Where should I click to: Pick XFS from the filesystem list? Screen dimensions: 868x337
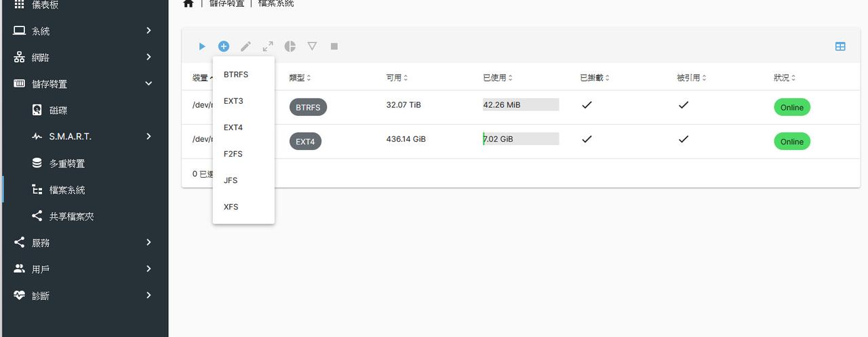231,207
